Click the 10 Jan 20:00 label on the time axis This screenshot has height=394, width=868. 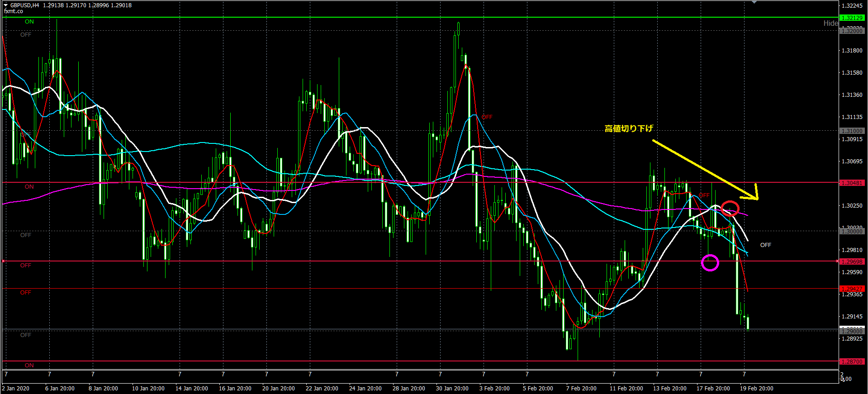point(148,389)
